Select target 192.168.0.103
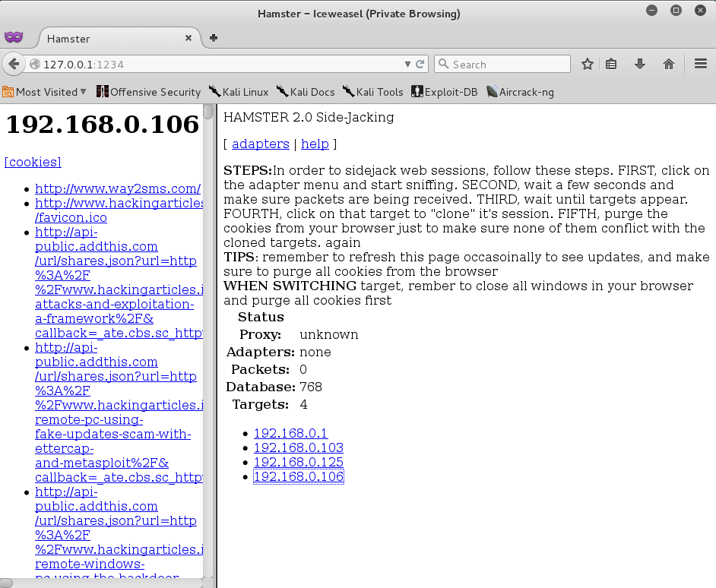 [x=299, y=448]
